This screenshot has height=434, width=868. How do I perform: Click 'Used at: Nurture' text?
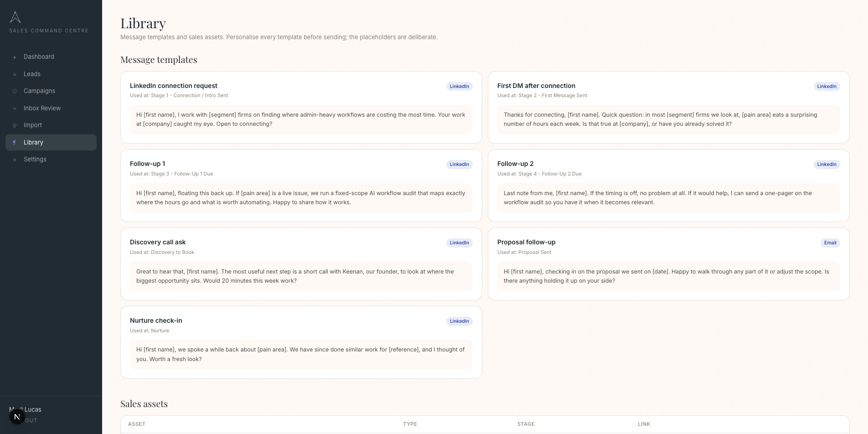click(x=150, y=331)
